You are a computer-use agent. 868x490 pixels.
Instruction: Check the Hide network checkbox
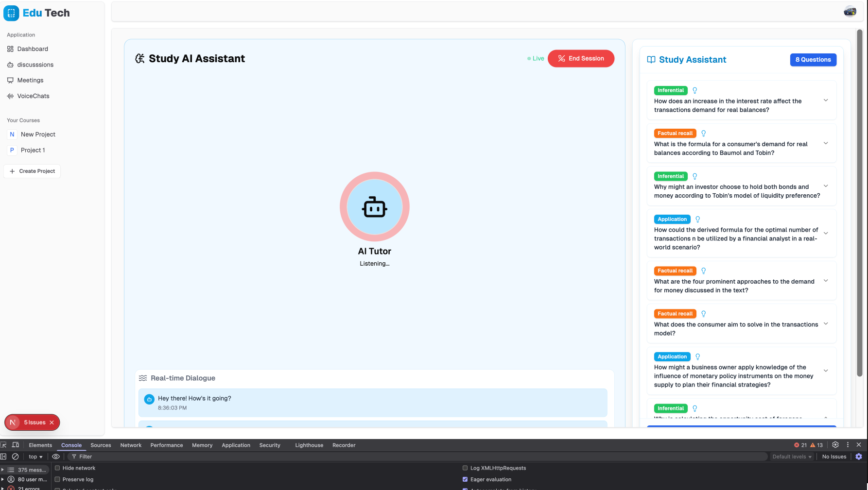coord(57,468)
